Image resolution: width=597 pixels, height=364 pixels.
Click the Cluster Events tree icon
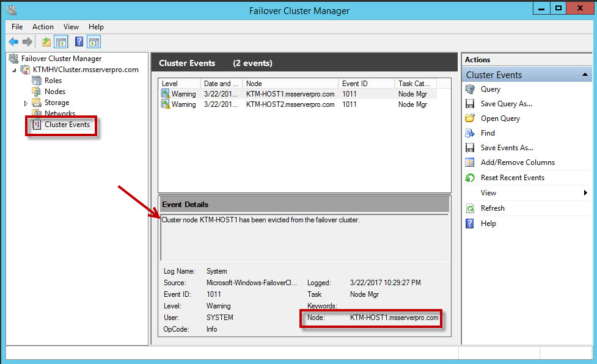[x=37, y=125]
